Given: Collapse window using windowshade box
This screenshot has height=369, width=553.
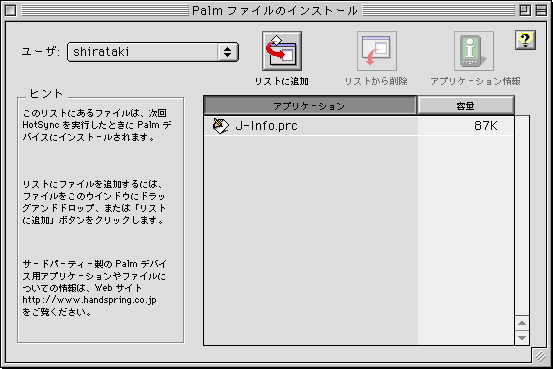Looking at the screenshot, I should (541, 11).
